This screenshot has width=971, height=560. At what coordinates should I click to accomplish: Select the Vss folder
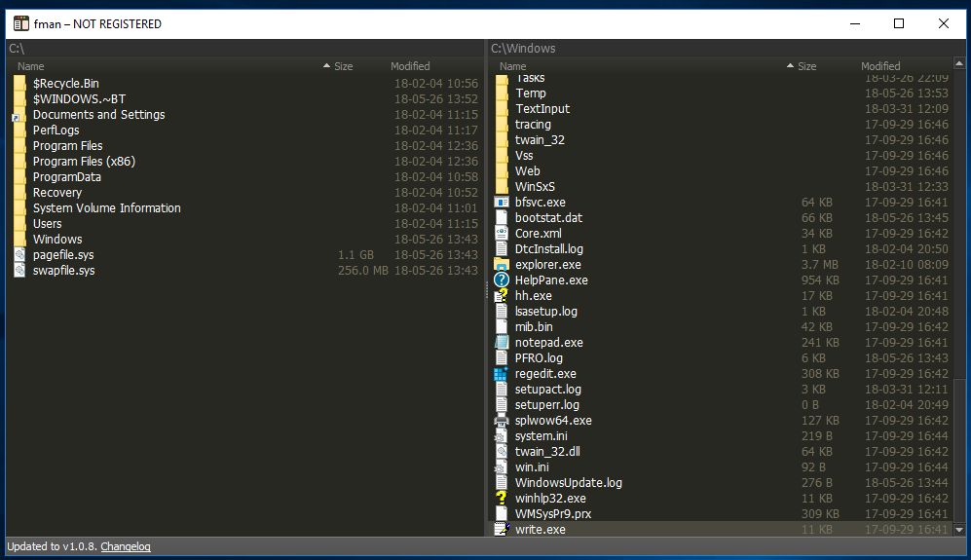tap(722, 156)
